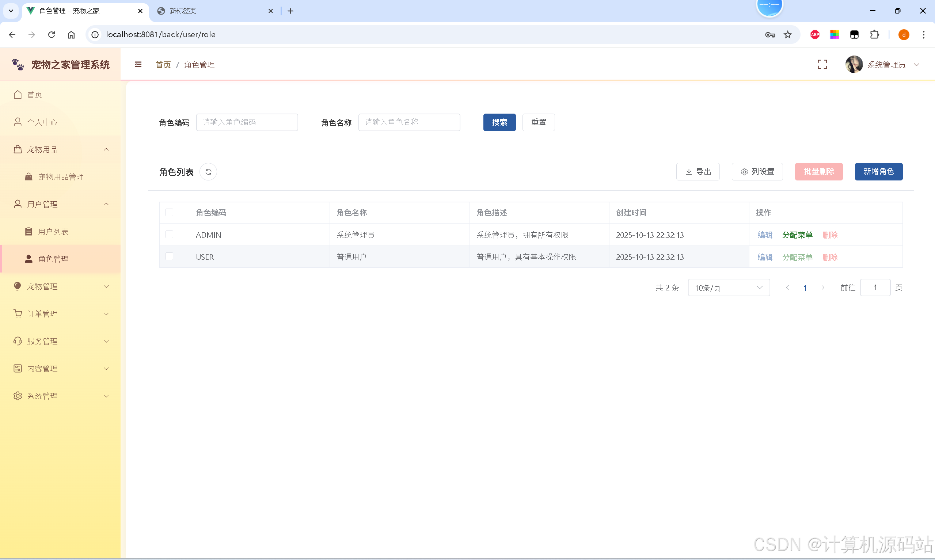The image size is (935, 560).
Task: Delete the USER role
Action: point(830,257)
